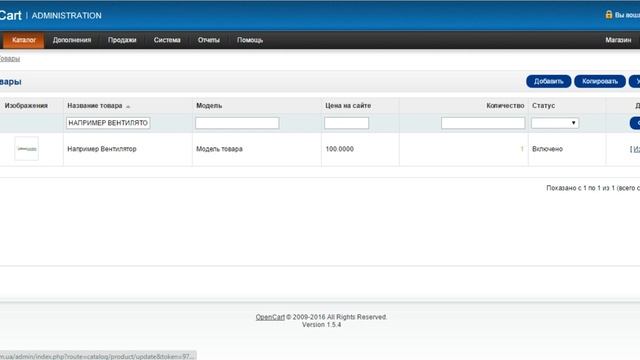Screen dimensions: 640x360
Task: Select the Модель товара cell
Action: point(219,149)
